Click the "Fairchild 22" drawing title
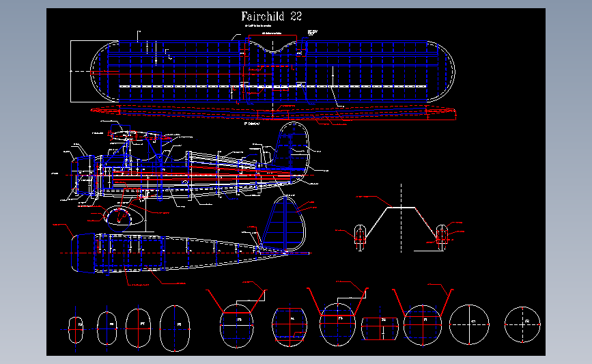The height and width of the screenshot is (364, 592). pyautogui.click(x=272, y=16)
